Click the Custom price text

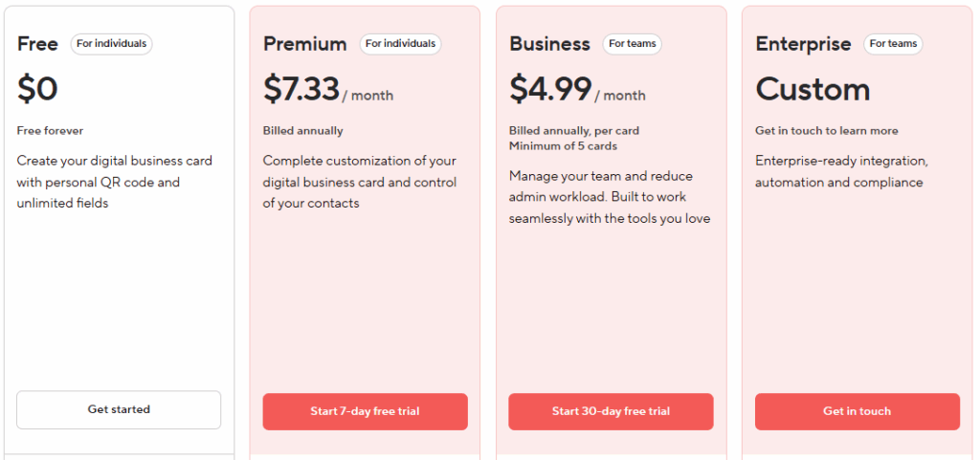813,89
